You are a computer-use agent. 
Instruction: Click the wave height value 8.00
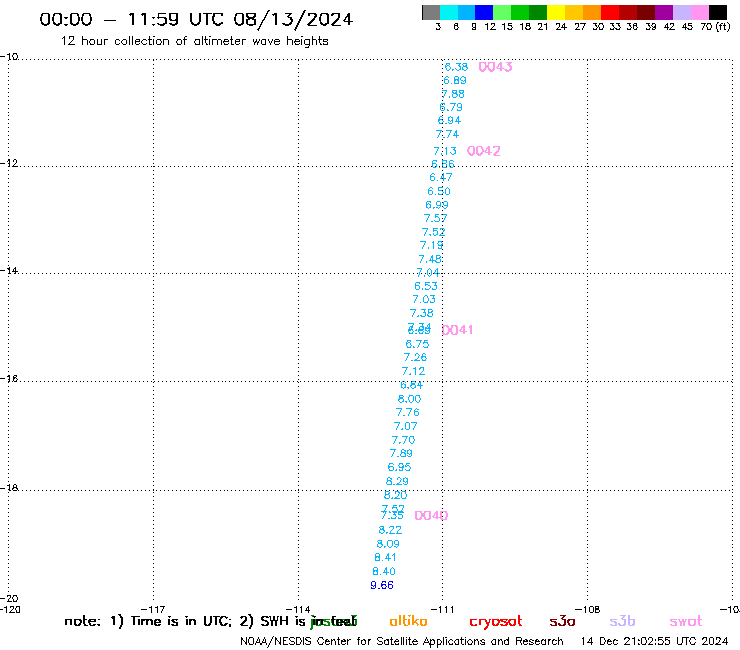point(409,399)
